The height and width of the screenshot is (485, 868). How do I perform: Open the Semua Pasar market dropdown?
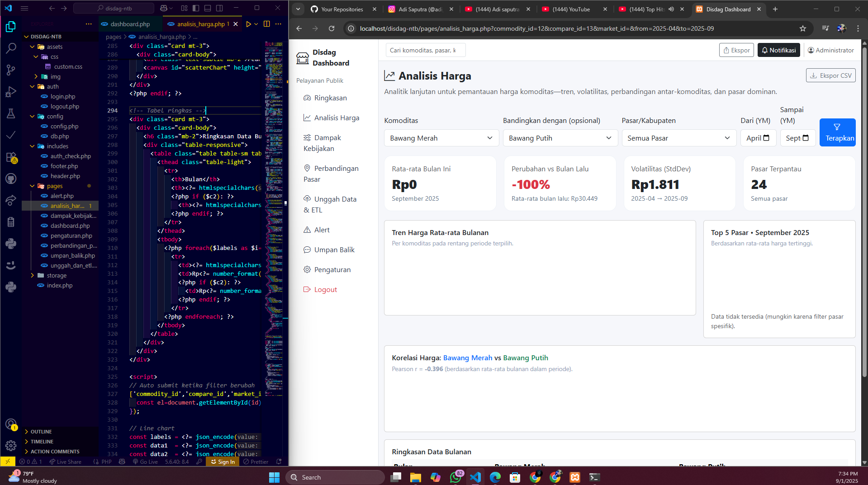(678, 138)
